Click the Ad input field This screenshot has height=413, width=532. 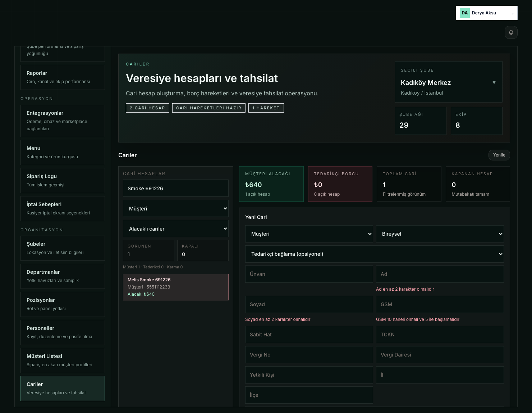pyautogui.click(x=440, y=274)
